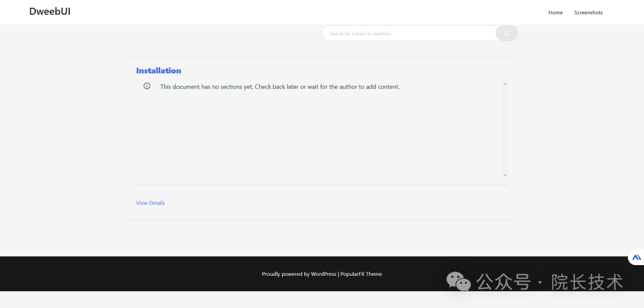The image size is (644, 308).
Task: Open the Home menu item
Action: click(x=555, y=13)
